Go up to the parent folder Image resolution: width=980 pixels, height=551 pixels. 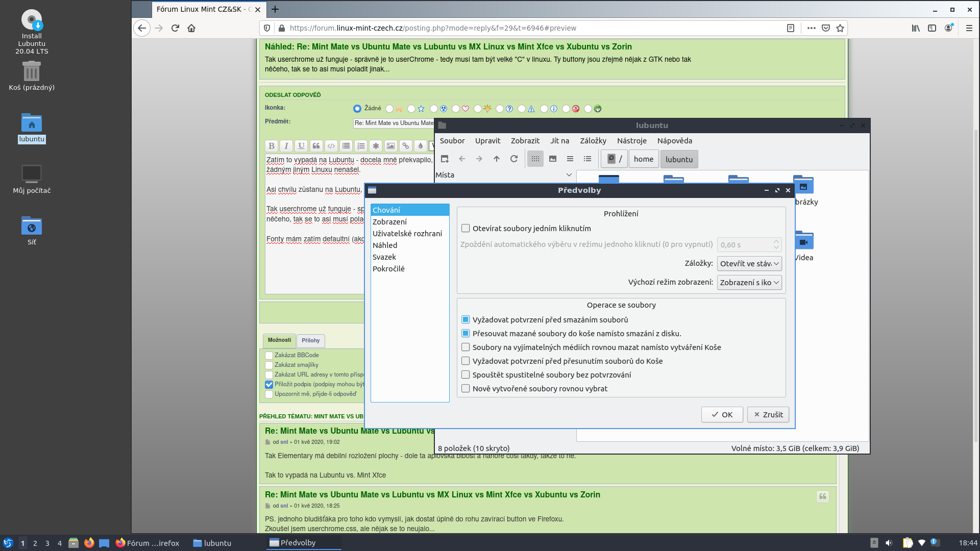click(x=496, y=159)
